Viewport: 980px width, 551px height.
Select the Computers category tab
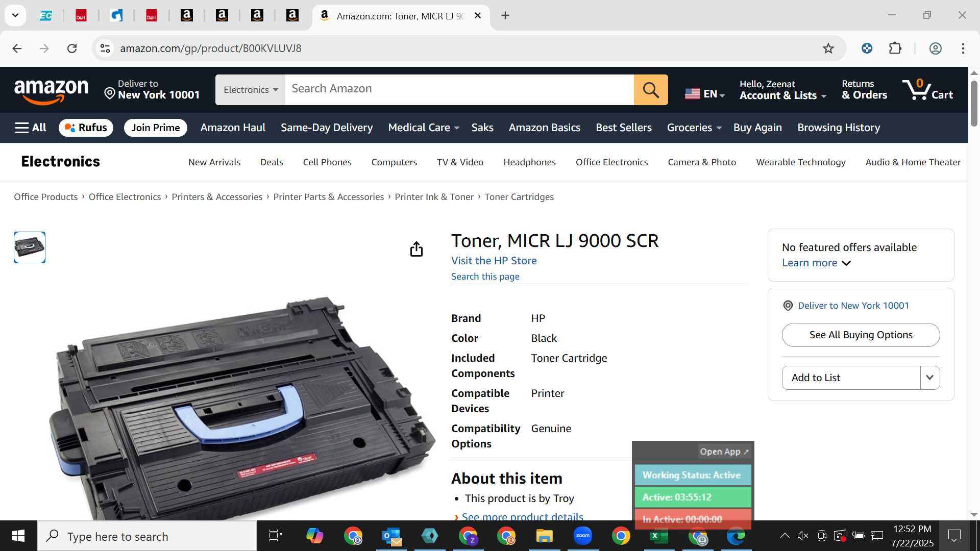394,162
